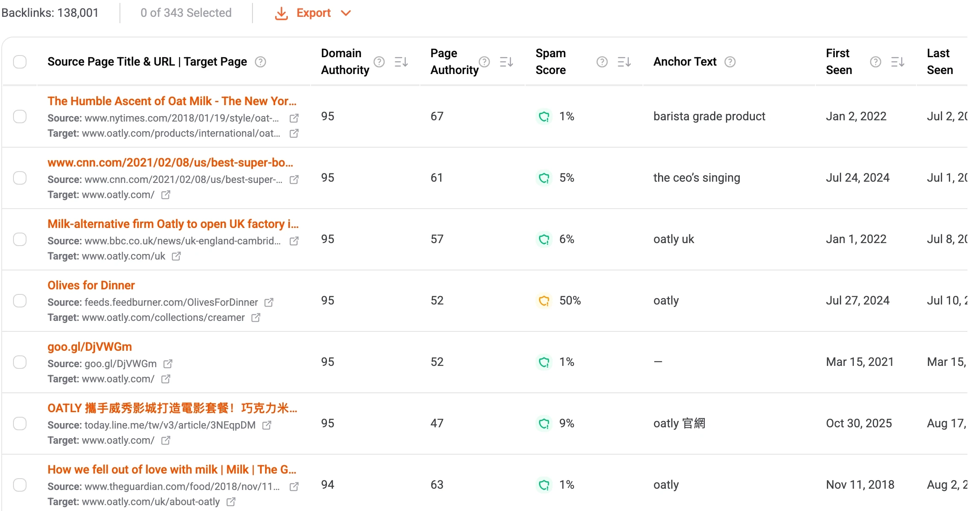The height and width of the screenshot is (511, 980).
Task: Open the 'Olives for Dinner' title link
Action: [x=91, y=285]
